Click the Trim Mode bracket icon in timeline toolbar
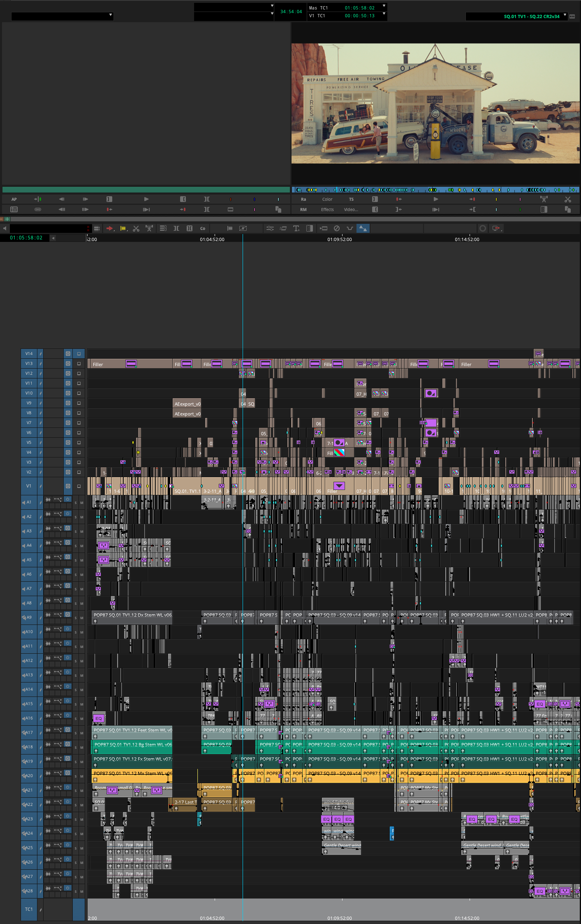This screenshot has height=924, width=581. coord(176,228)
